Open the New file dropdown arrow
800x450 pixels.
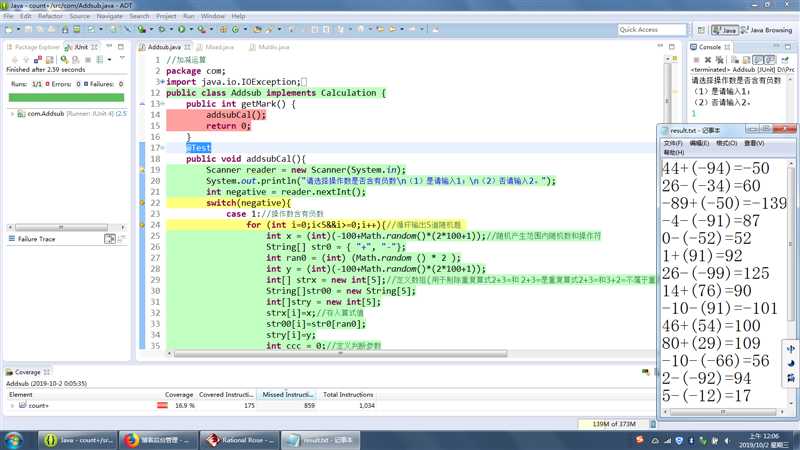point(18,29)
